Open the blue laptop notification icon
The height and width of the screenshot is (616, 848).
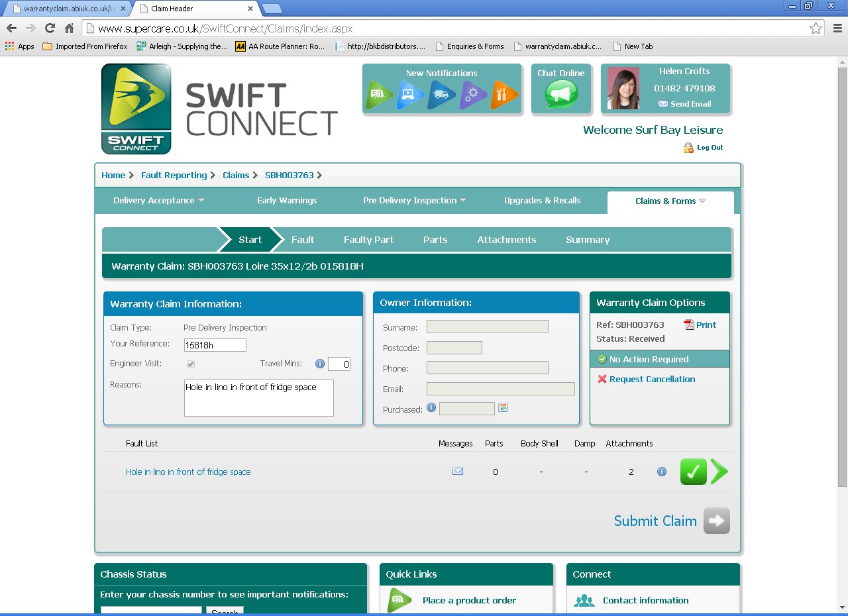click(x=410, y=95)
